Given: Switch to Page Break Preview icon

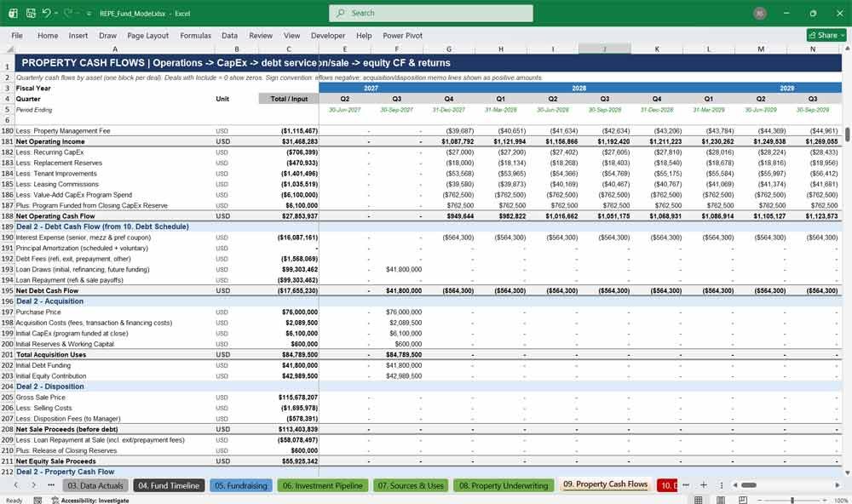Looking at the screenshot, I should [x=742, y=501].
